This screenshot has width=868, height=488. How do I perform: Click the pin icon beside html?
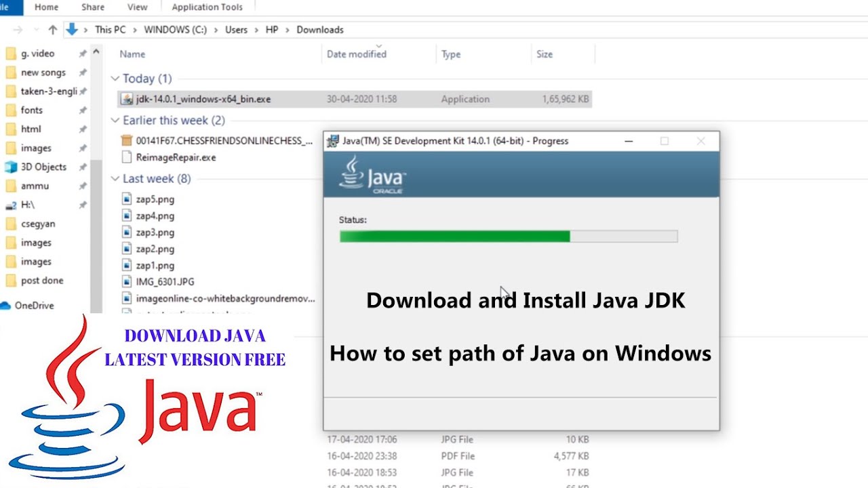click(x=83, y=129)
